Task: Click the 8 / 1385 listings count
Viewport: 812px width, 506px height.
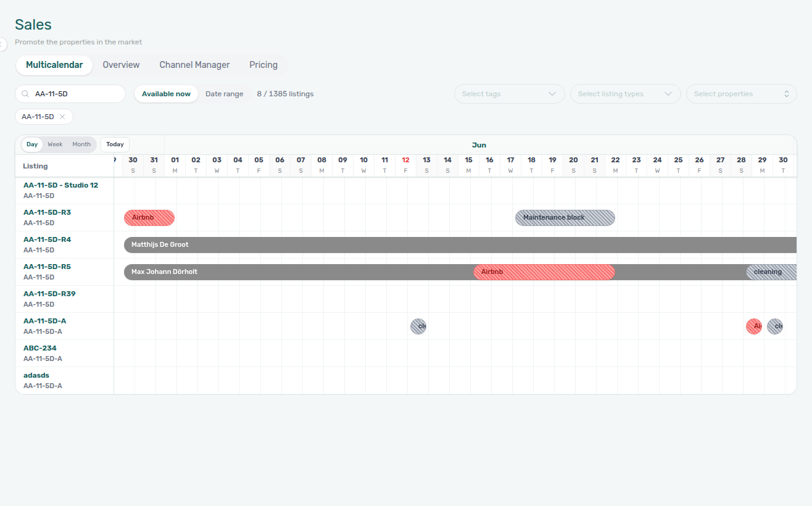Action: pos(285,94)
